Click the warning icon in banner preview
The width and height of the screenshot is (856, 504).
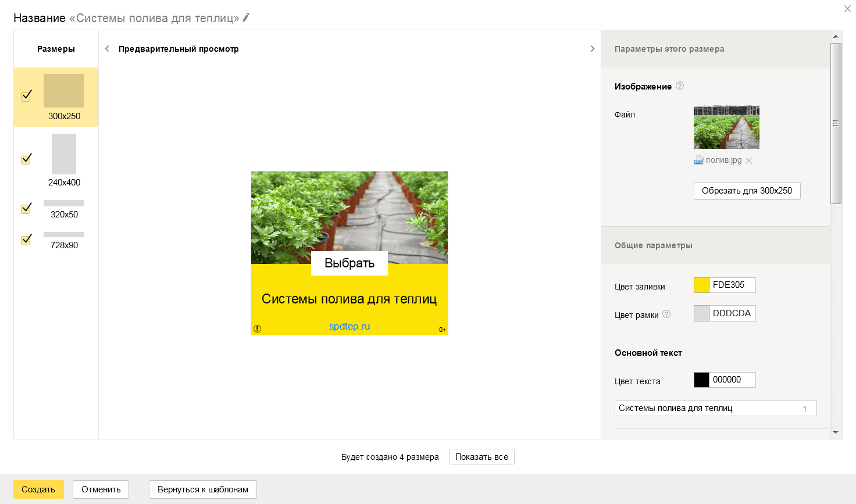click(257, 329)
